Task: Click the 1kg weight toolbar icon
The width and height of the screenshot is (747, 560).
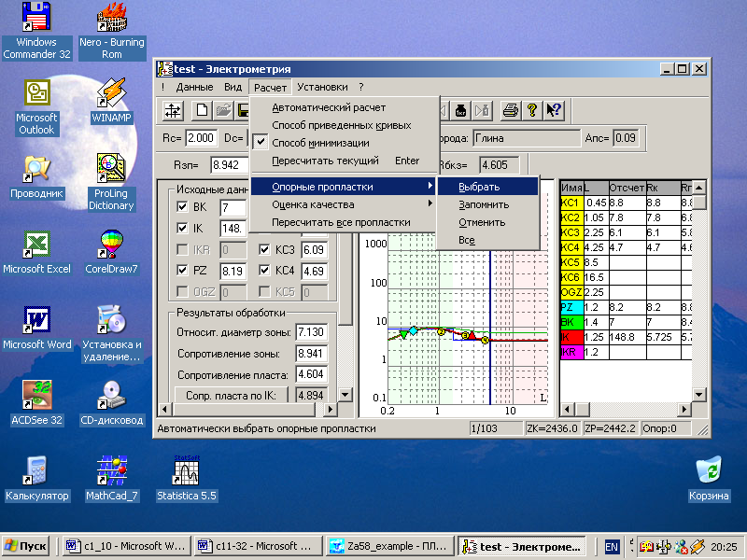Action: tap(460, 111)
